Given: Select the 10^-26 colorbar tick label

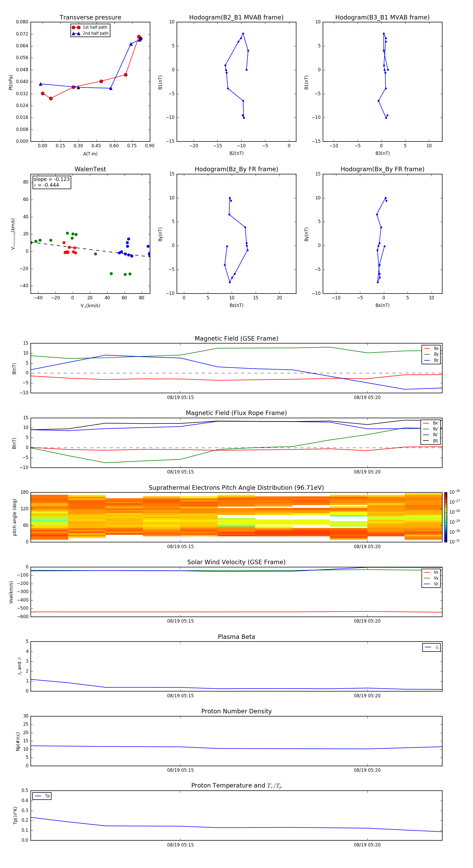Looking at the screenshot, I should [x=455, y=492].
